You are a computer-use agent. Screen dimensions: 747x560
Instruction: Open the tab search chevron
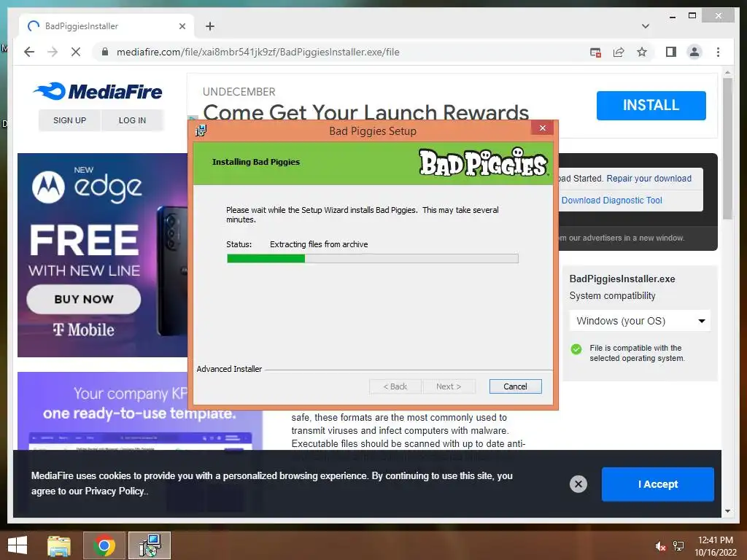645,26
